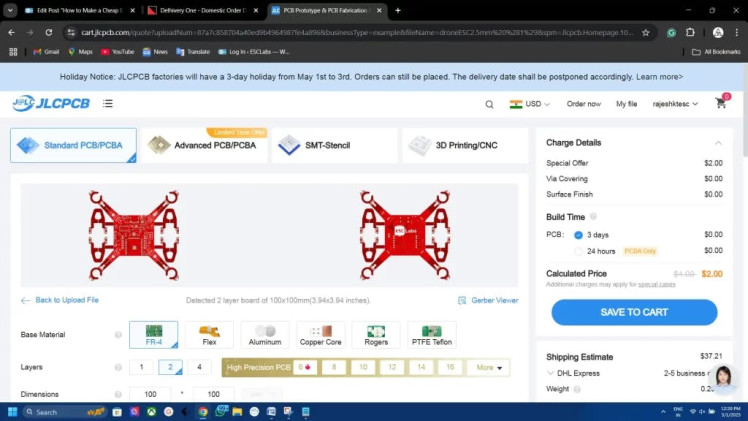Switch to 3D Printing/CNC tab
This screenshot has height=421, width=748.
[465, 145]
